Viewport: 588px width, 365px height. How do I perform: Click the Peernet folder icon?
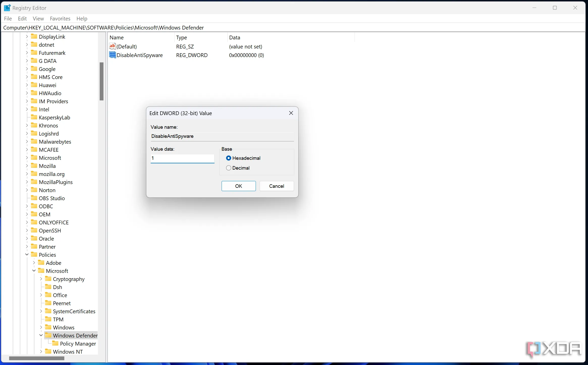[48, 303]
